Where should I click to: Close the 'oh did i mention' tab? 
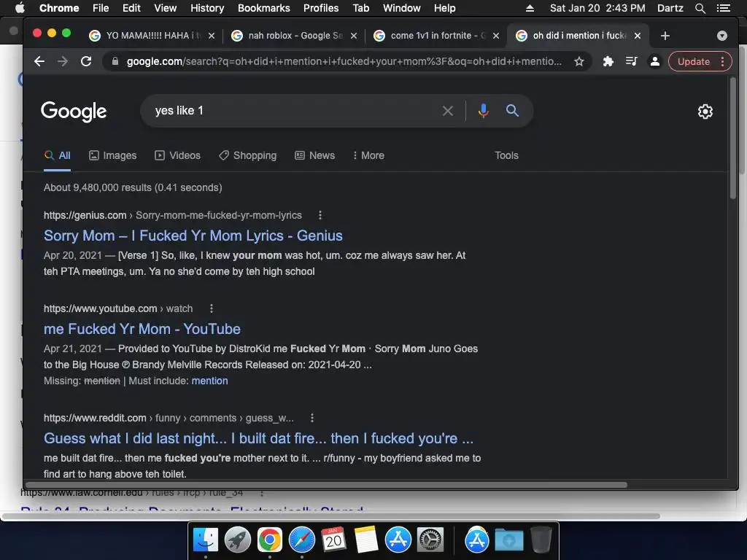638,36
